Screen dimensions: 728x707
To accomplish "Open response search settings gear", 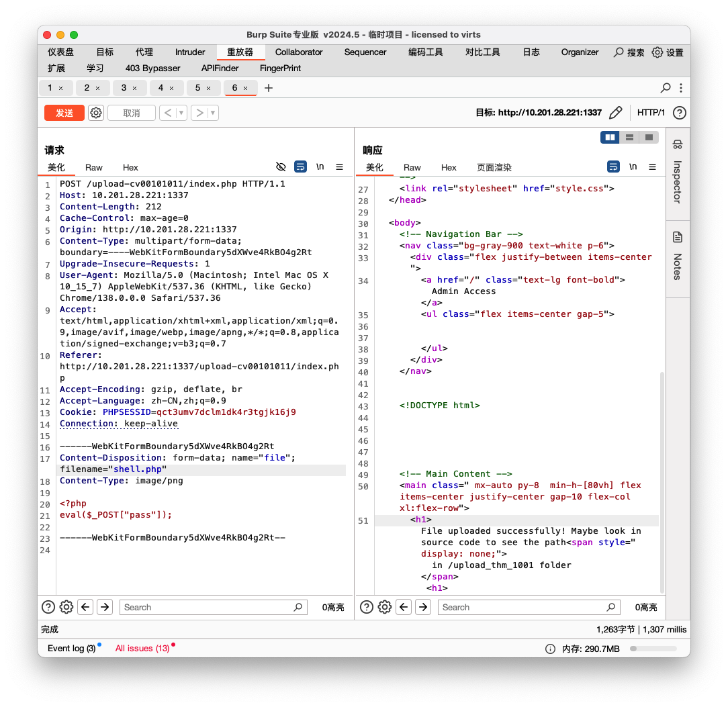I will 384,607.
